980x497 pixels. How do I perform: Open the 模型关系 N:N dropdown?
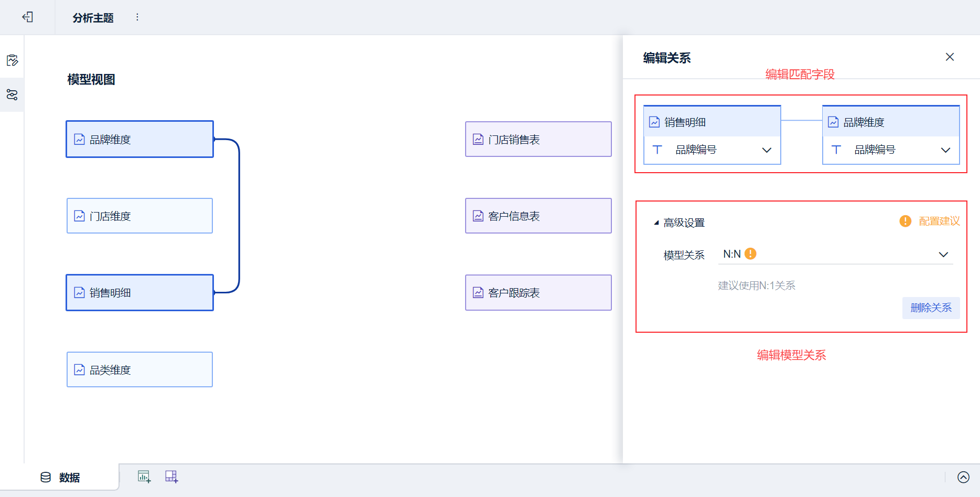point(943,255)
